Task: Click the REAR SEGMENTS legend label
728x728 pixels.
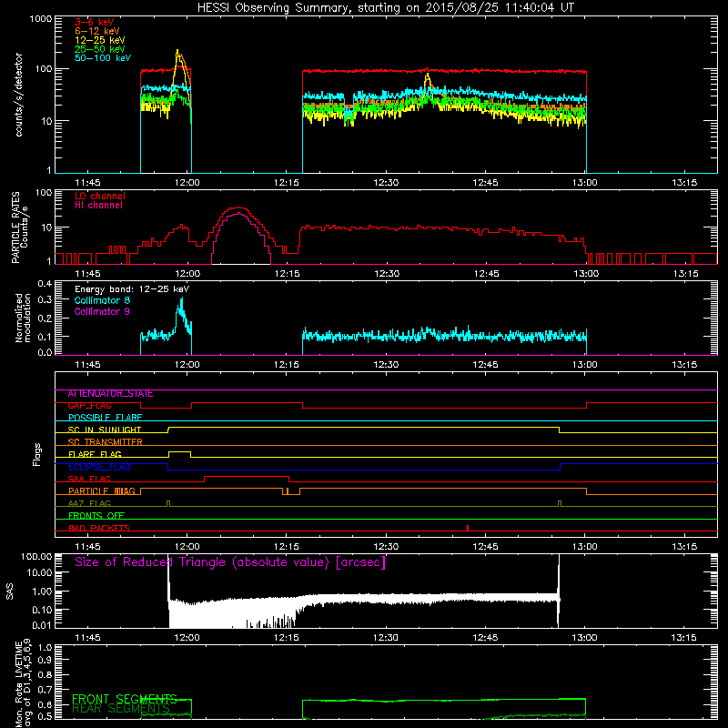Action: click(121, 709)
